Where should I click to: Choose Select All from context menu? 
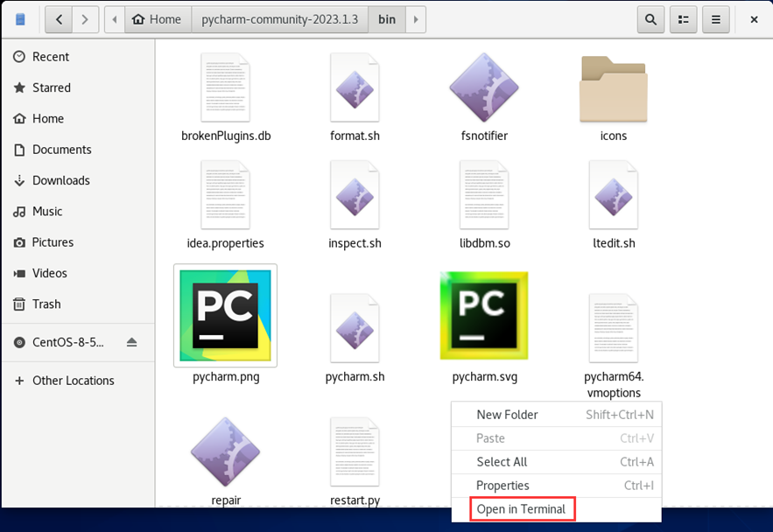(557, 462)
